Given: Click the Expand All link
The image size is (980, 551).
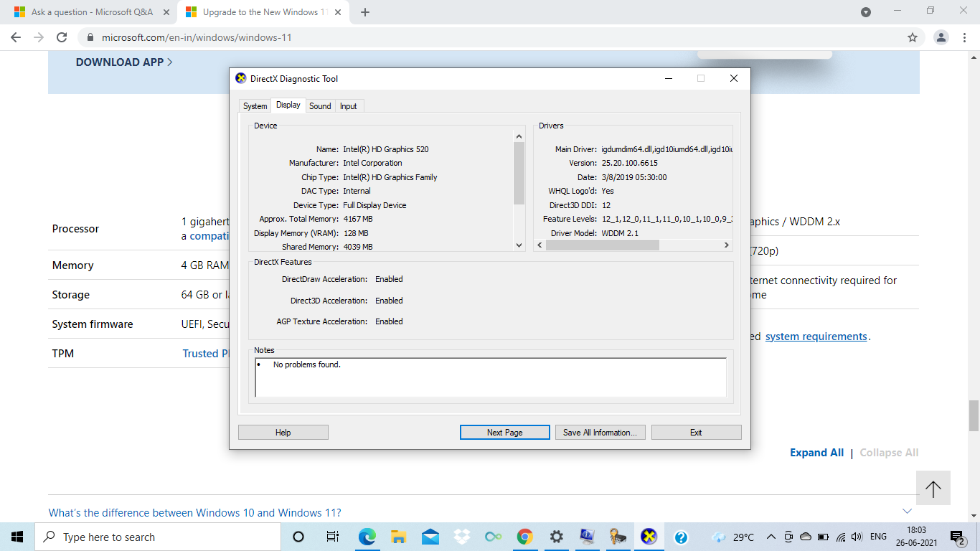Looking at the screenshot, I should click(x=816, y=453).
